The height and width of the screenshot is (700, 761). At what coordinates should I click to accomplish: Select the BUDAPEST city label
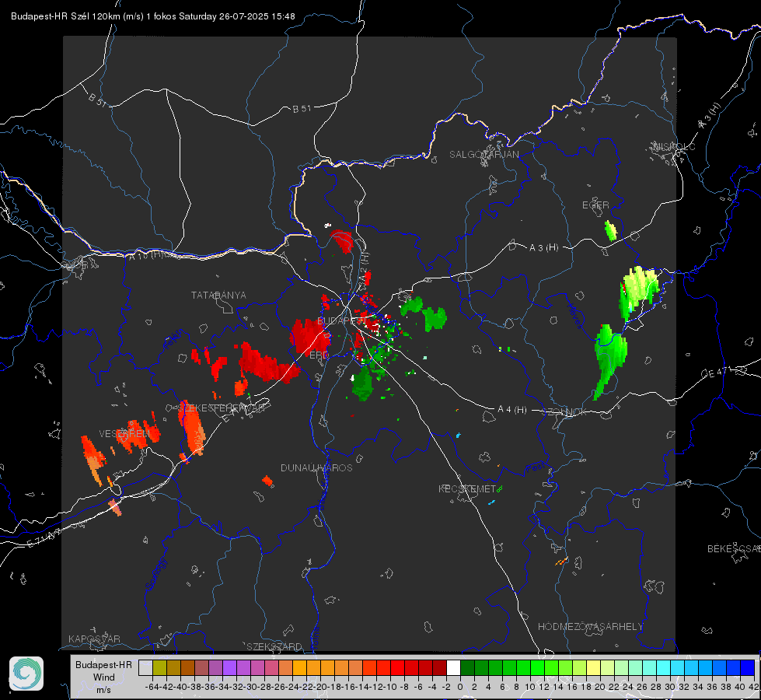click(x=340, y=320)
